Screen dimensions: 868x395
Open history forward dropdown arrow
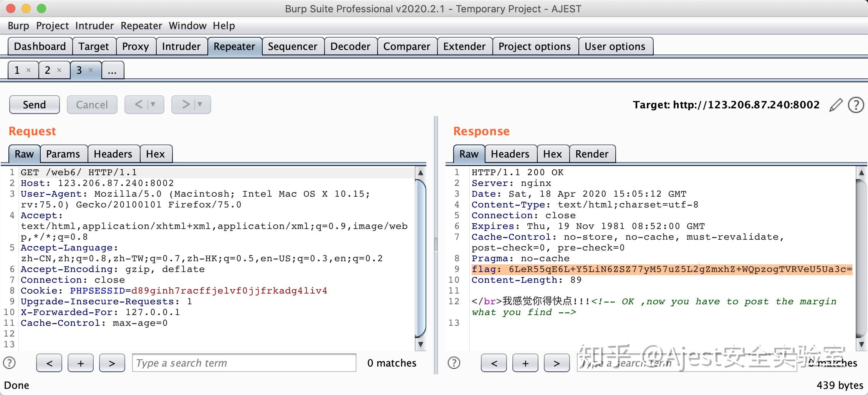(200, 105)
